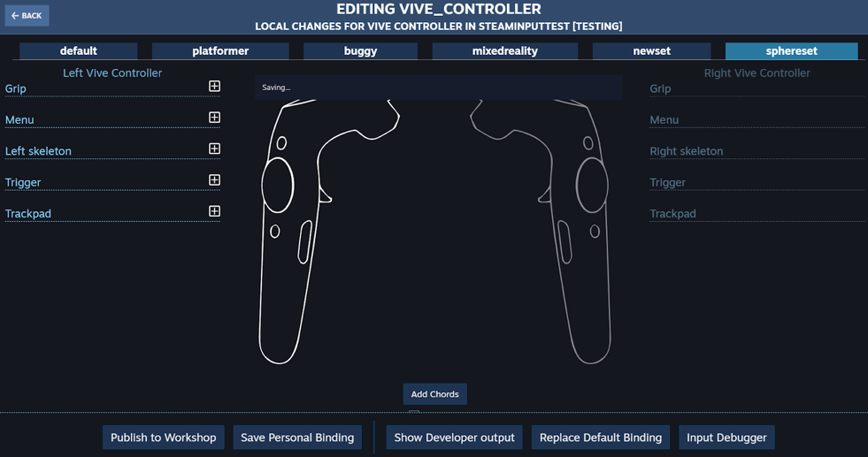868x457 pixels.
Task: Switch to the platformer action set tab
Action: pos(220,51)
